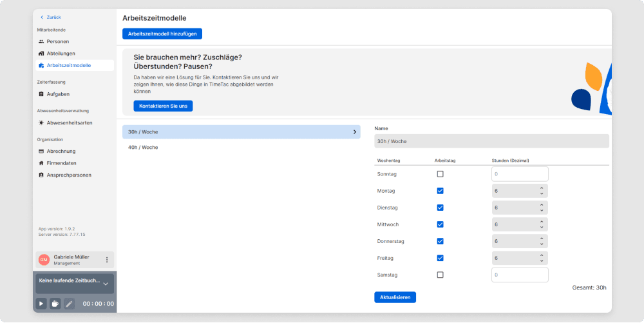Image resolution: width=644 pixels, height=323 pixels.
Task: Click the Donnerstag hours stepper arrows
Action: 542,241
